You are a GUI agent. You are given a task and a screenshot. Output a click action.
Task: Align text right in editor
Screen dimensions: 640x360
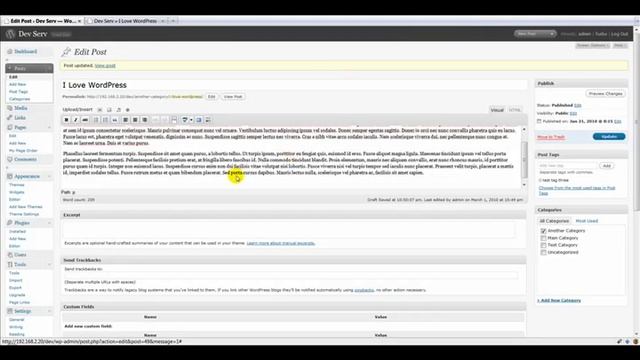click(x=144, y=120)
